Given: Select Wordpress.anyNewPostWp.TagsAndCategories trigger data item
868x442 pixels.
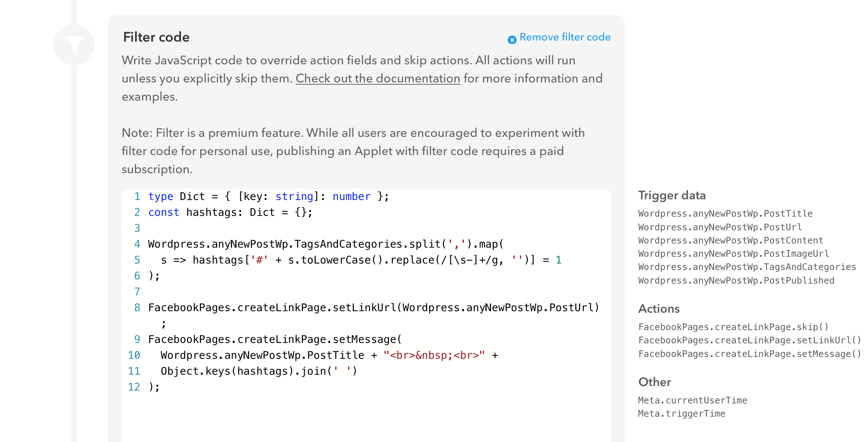Looking at the screenshot, I should tap(747, 267).
